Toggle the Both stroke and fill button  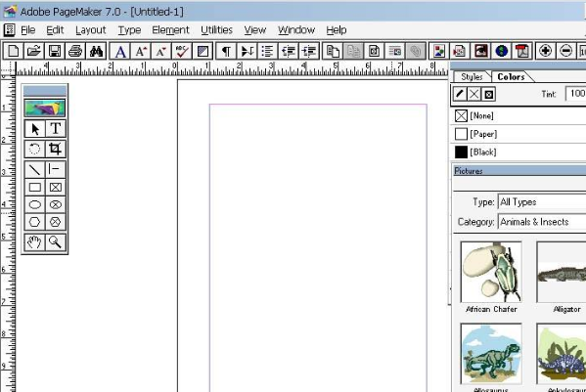point(488,94)
